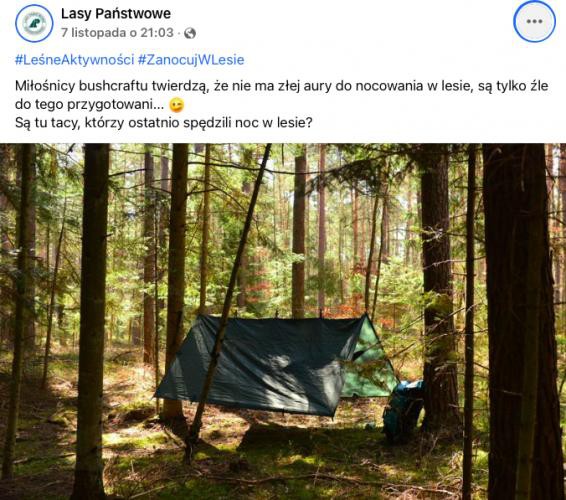Click the dark tarp shelter in the photo
This screenshot has height=500, width=566.
point(253,365)
